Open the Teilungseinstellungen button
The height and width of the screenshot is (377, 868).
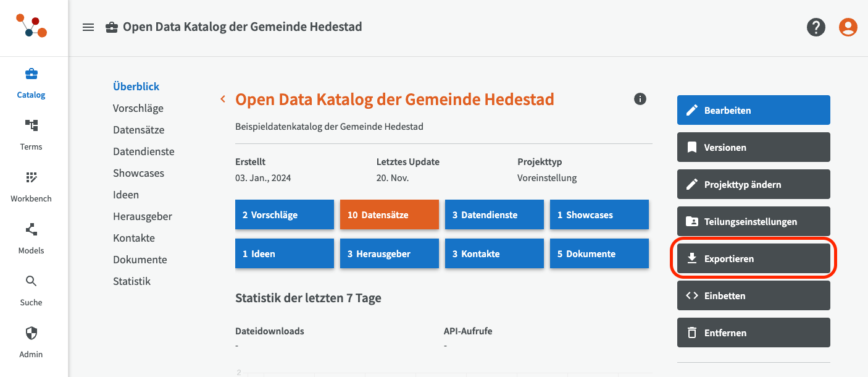pos(753,222)
